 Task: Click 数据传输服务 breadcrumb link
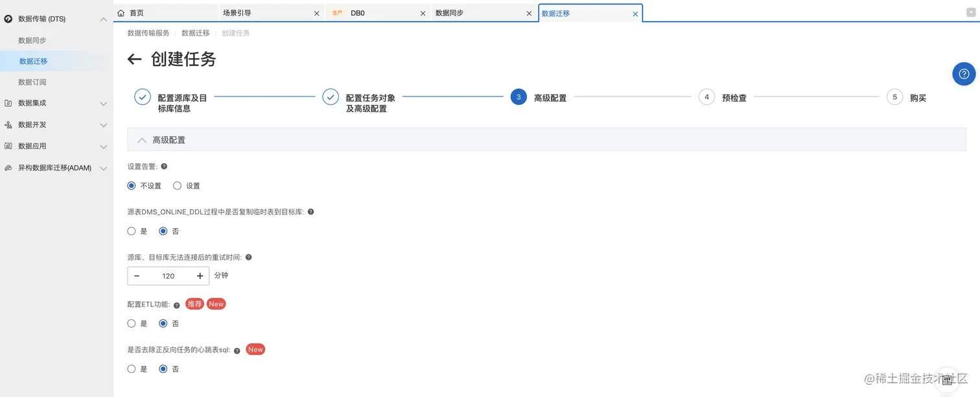(148, 33)
